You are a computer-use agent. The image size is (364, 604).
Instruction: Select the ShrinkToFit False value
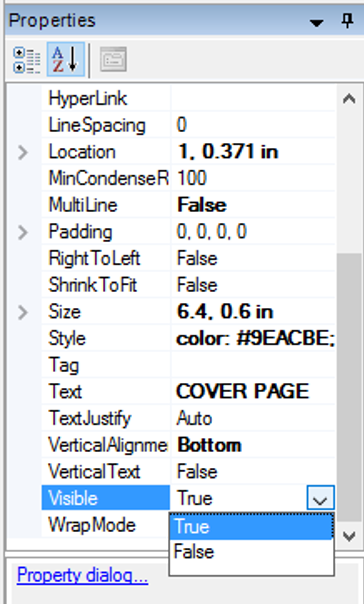[253, 285]
